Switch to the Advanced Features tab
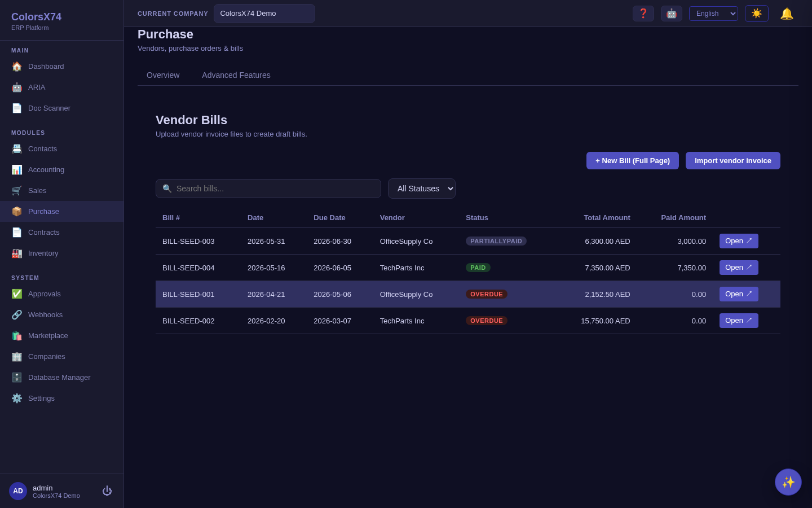Viewport: 812px width, 508px height. (236, 75)
